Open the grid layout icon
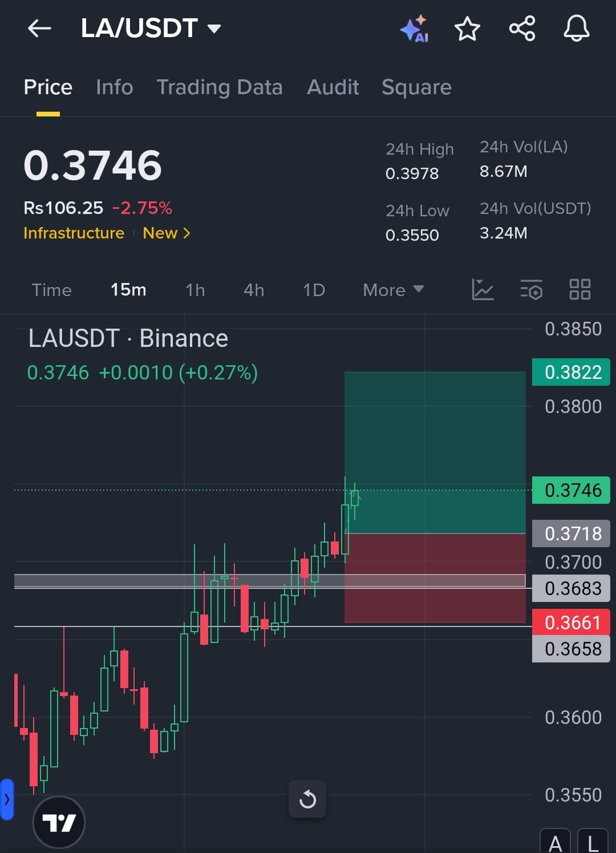Screen dimensions: 616x853 pos(580,289)
